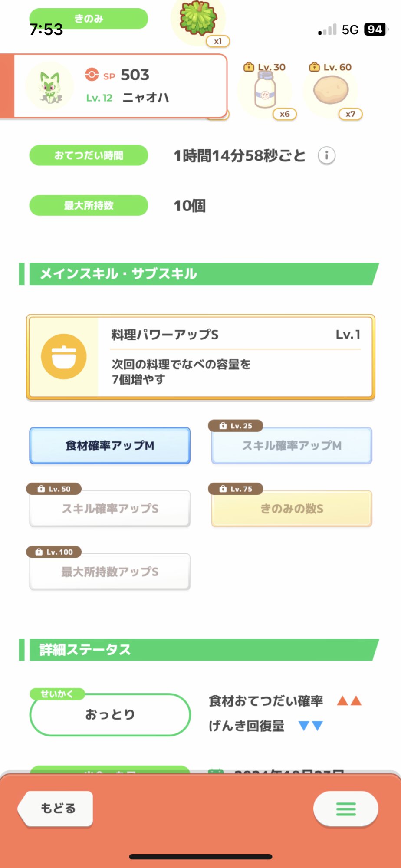Screen dimensions: 401x868
Task: Tap the milk bottle ingredient icon
Action: click(265, 90)
